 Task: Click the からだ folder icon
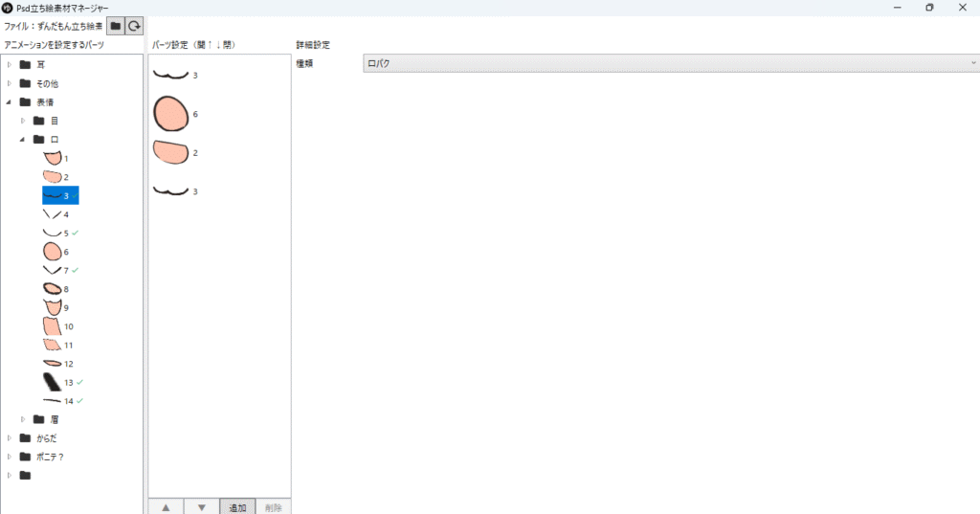[25, 438]
